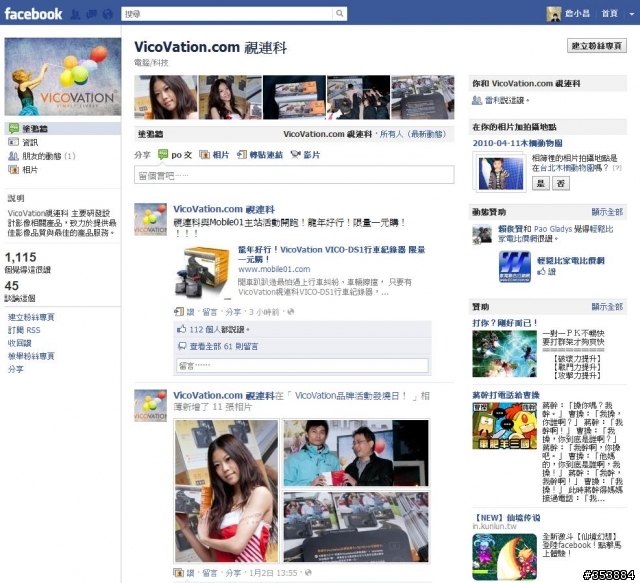This screenshot has width=640, height=583.
Task: Click 分享 under the mobile01 post
Action: pyautogui.click(x=233, y=312)
